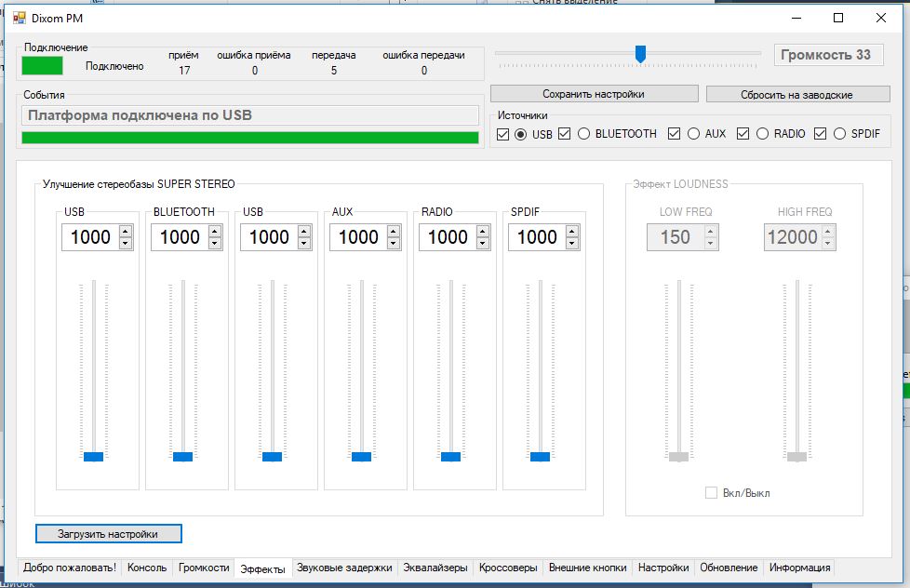This screenshot has width=910, height=588.
Task: Uncheck the SPDIF source checkbox
Action: [820, 134]
